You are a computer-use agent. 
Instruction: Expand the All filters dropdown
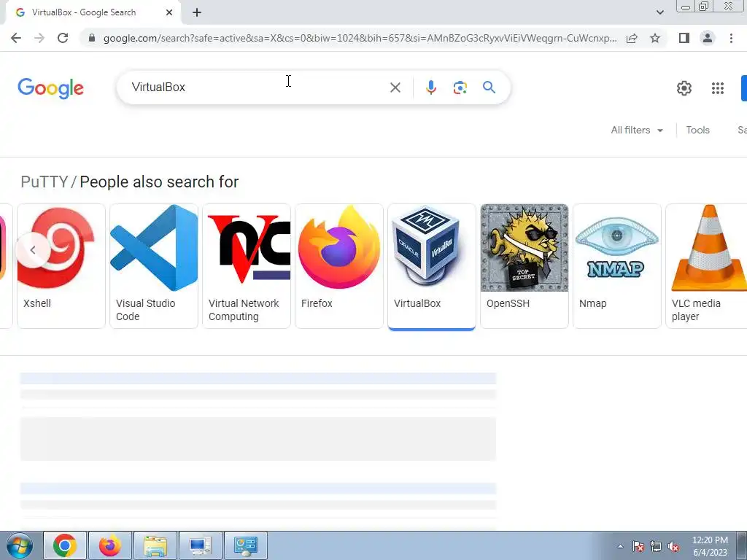(x=637, y=130)
